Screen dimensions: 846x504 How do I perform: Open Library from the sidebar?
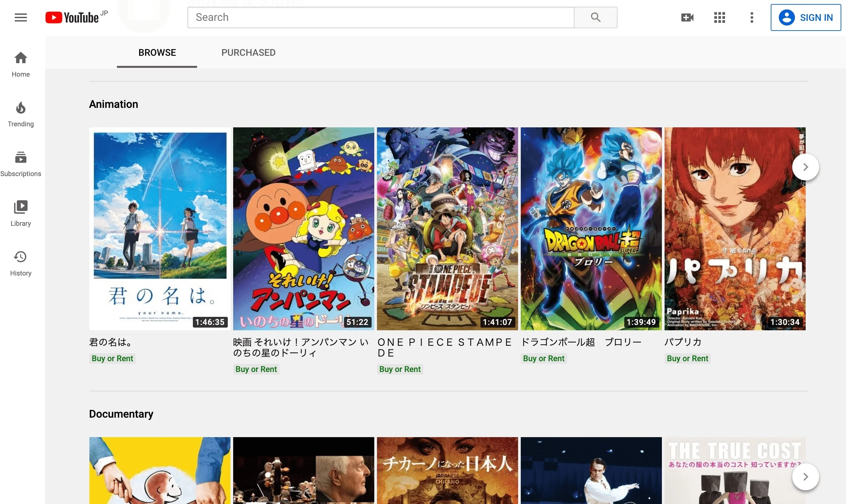[20, 213]
